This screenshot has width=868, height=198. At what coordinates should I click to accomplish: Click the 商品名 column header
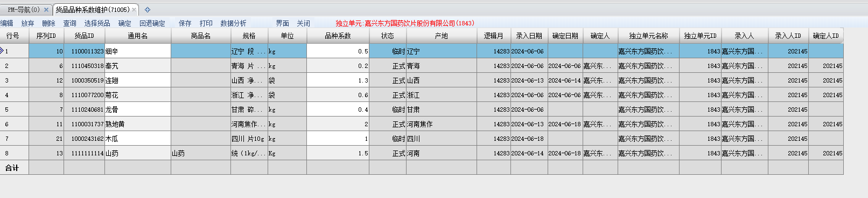coord(201,36)
